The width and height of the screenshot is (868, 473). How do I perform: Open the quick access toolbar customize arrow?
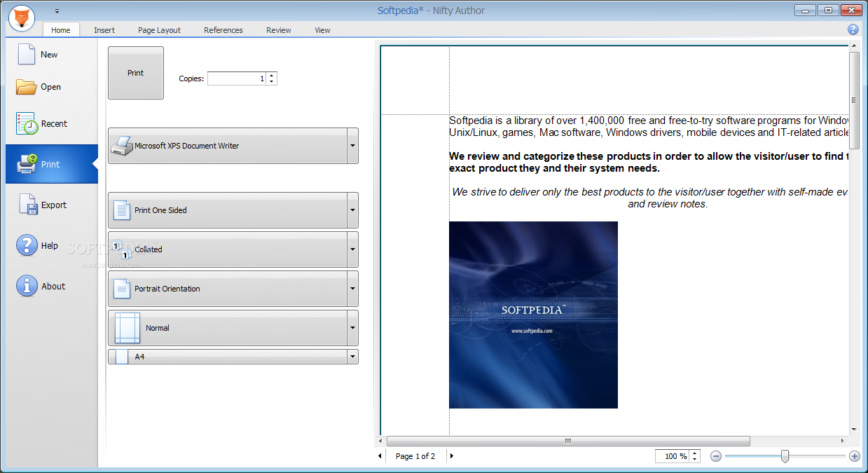tap(57, 11)
